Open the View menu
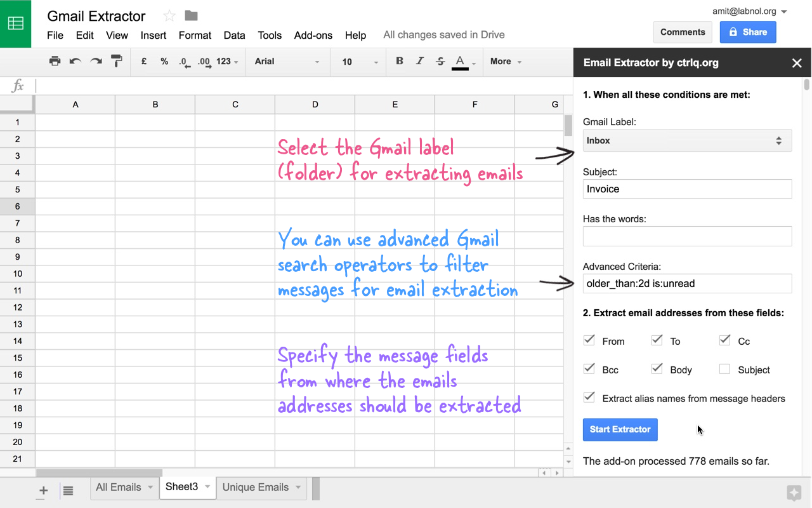The width and height of the screenshot is (812, 508). [x=117, y=36]
